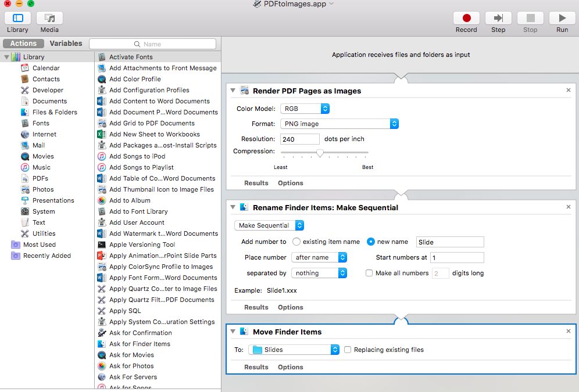Select the Utilities library category
This screenshot has width=579, height=392.
44,234
